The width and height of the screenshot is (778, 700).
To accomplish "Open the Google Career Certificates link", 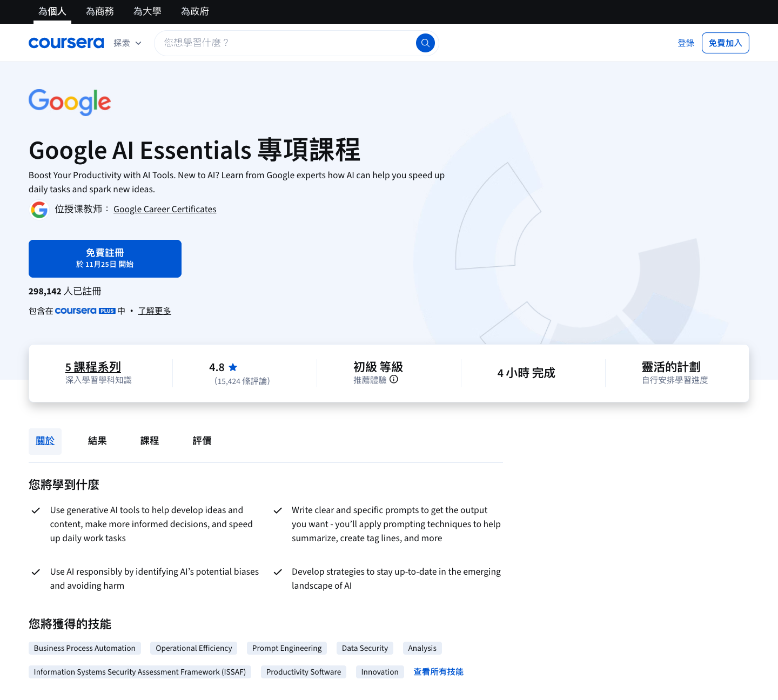I will pos(165,210).
